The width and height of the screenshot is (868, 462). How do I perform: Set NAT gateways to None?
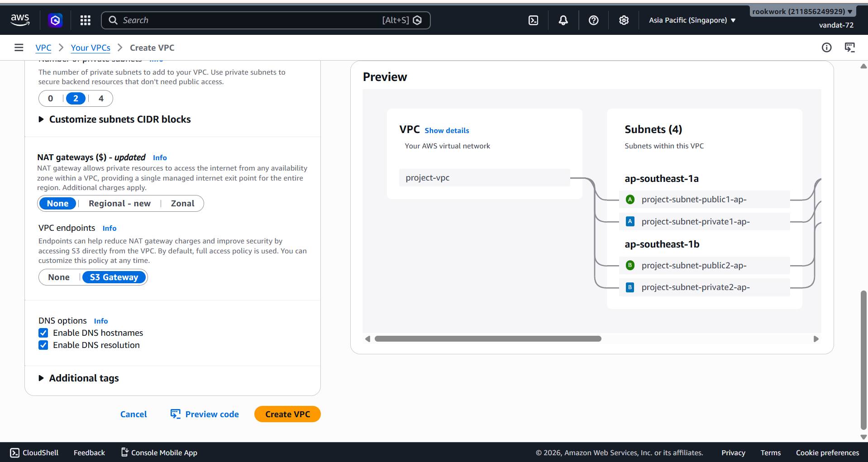(x=57, y=204)
